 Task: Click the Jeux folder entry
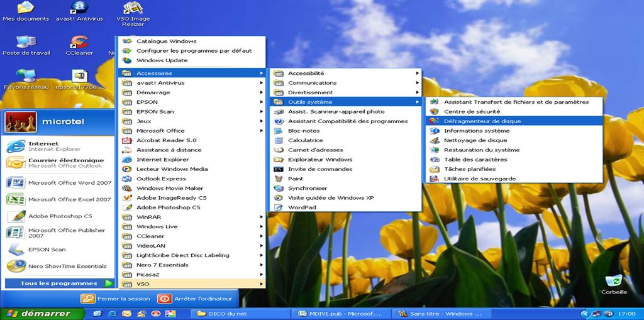[192, 121]
